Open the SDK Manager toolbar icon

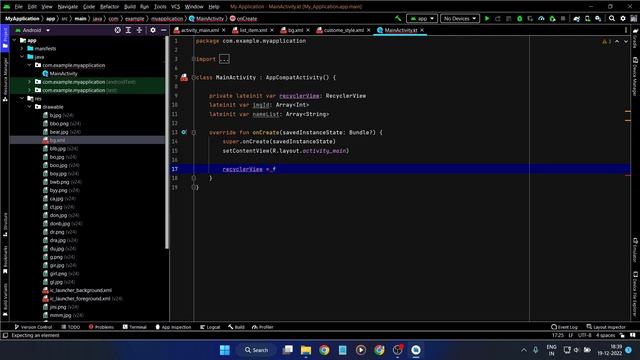click(598, 18)
